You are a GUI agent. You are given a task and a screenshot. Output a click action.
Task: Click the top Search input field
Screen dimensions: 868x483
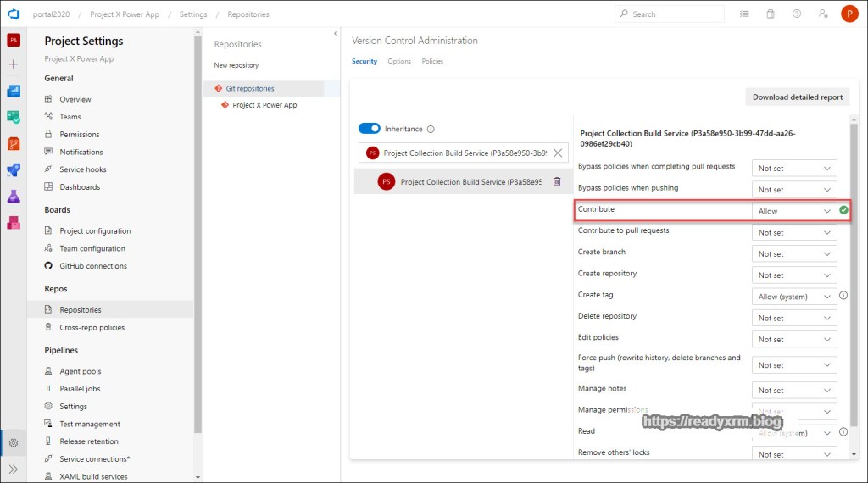[x=676, y=14]
